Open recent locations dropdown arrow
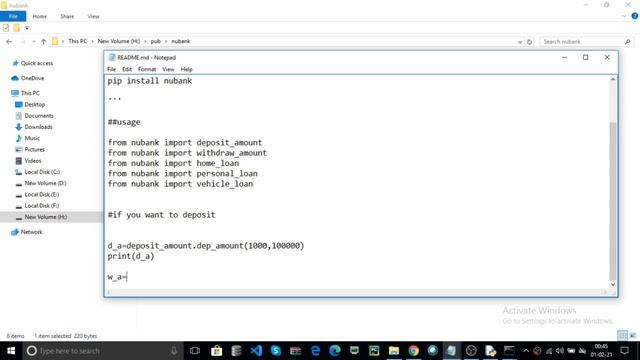Viewport: 640px width, 360px height. tap(33, 42)
